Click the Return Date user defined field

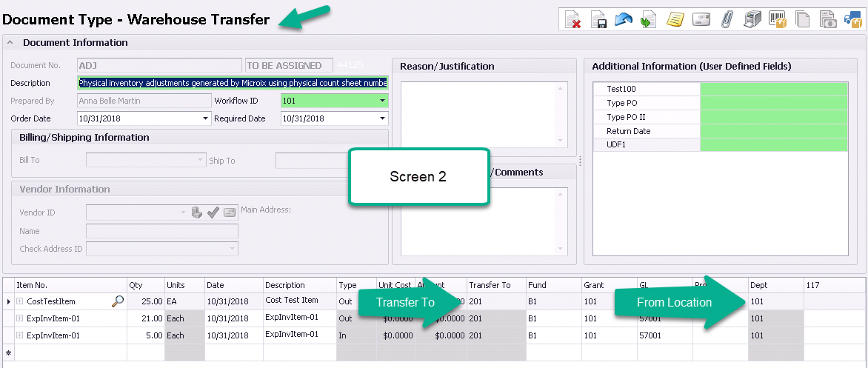point(773,131)
